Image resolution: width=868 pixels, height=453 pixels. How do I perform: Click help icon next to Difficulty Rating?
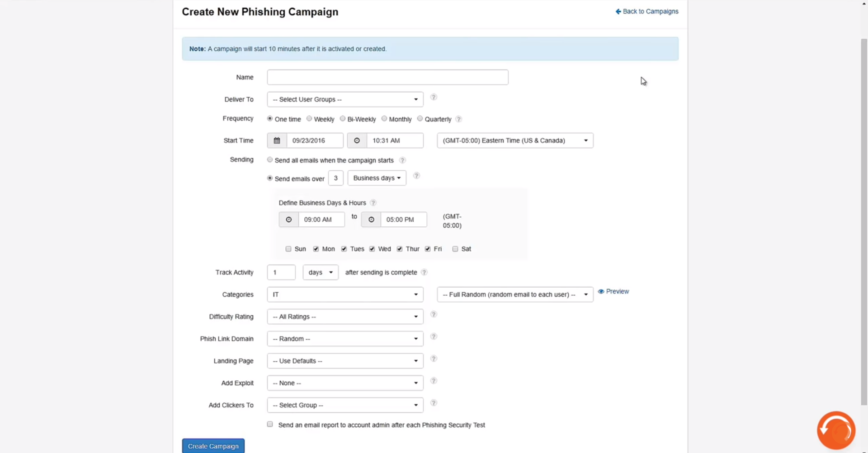point(434,314)
